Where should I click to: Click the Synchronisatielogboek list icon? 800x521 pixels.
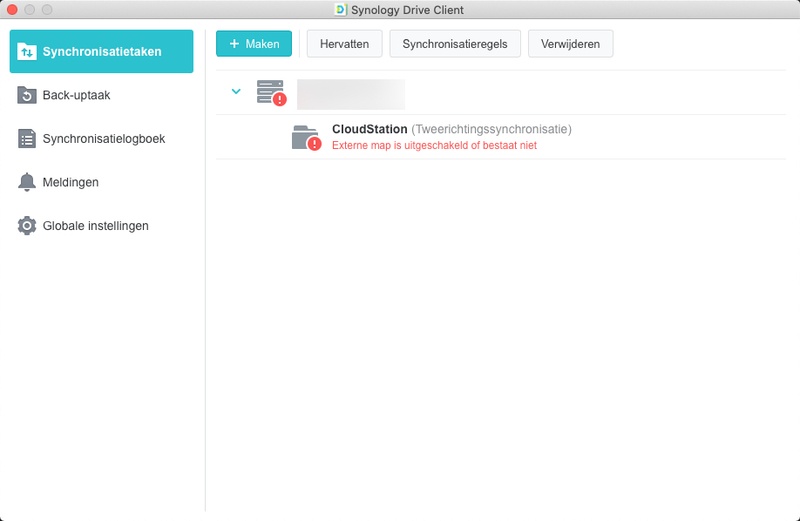[27, 139]
